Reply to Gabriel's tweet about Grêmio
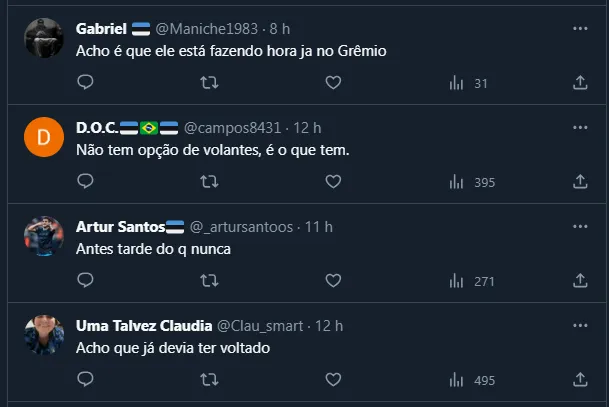This screenshot has width=609, height=407. pyautogui.click(x=85, y=83)
